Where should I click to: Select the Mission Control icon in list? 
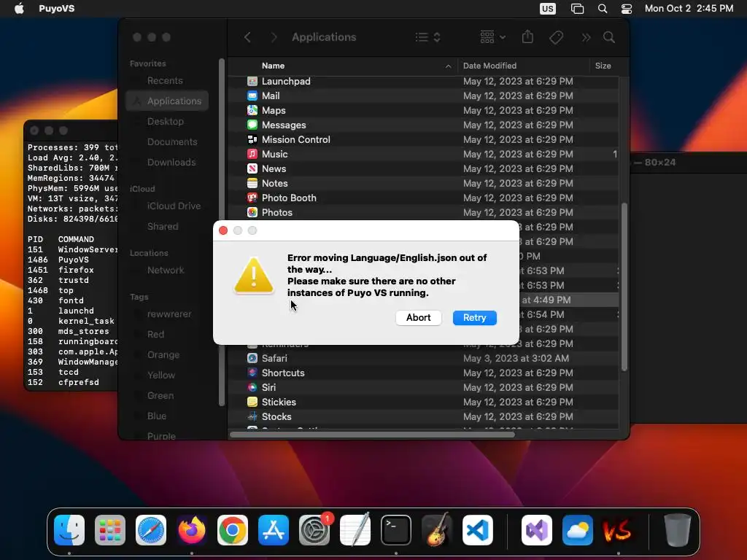252,139
